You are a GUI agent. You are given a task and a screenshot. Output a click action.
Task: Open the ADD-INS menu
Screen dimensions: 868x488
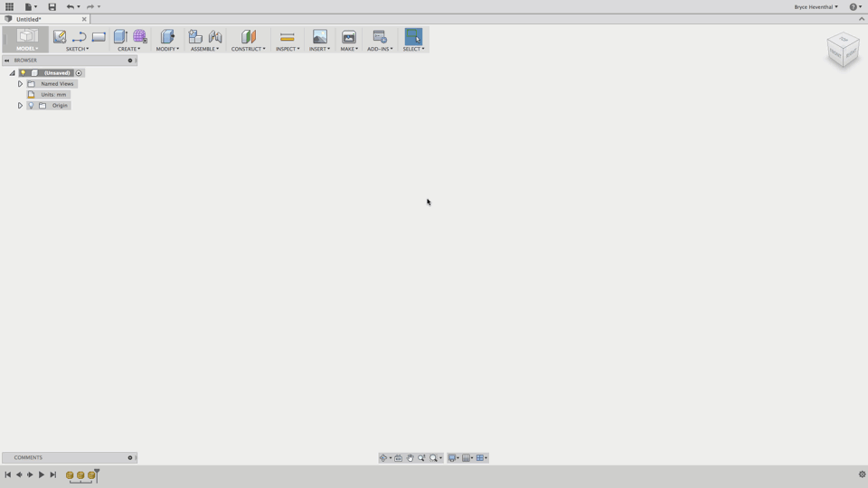380,49
